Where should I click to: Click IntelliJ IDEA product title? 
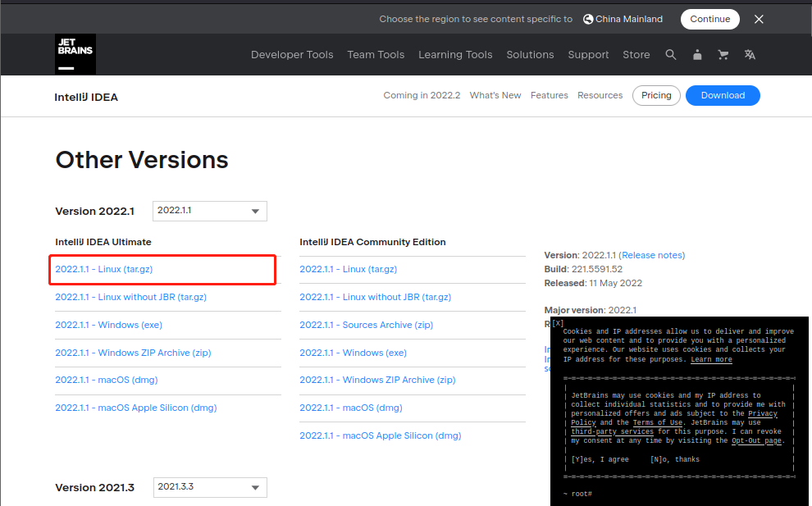[86, 98]
